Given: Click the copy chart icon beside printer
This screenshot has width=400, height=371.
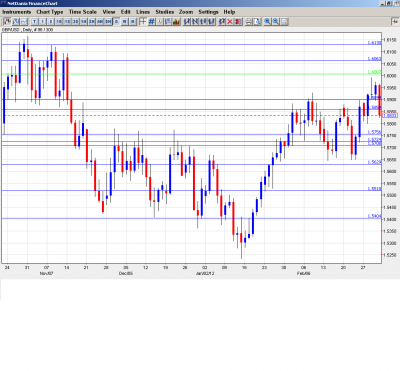Looking at the screenshot, I should point(257,22).
